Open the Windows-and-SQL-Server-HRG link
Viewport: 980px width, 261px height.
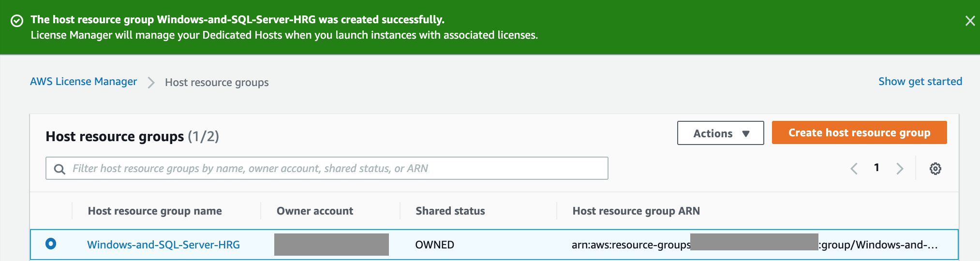coord(163,245)
